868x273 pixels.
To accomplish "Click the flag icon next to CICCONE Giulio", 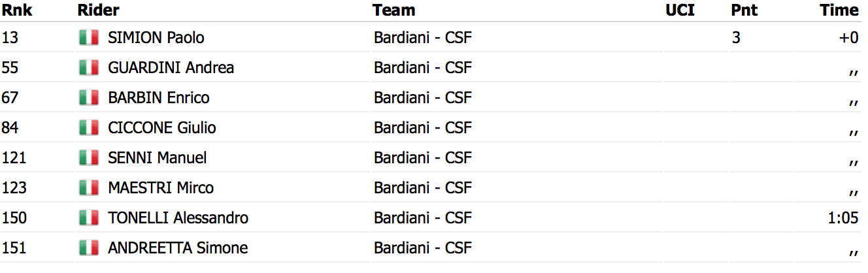I will (x=88, y=128).
